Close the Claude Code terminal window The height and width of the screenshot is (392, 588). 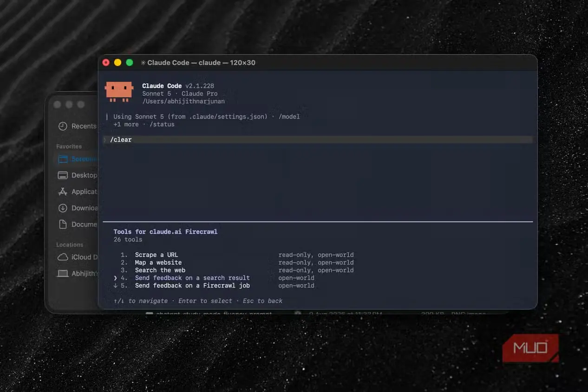(106, 62)
